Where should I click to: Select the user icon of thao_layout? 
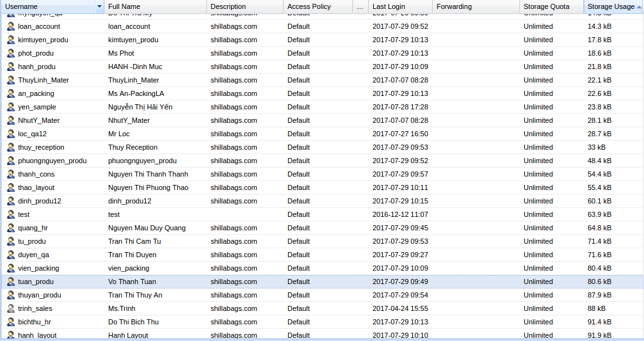[11, 187]
